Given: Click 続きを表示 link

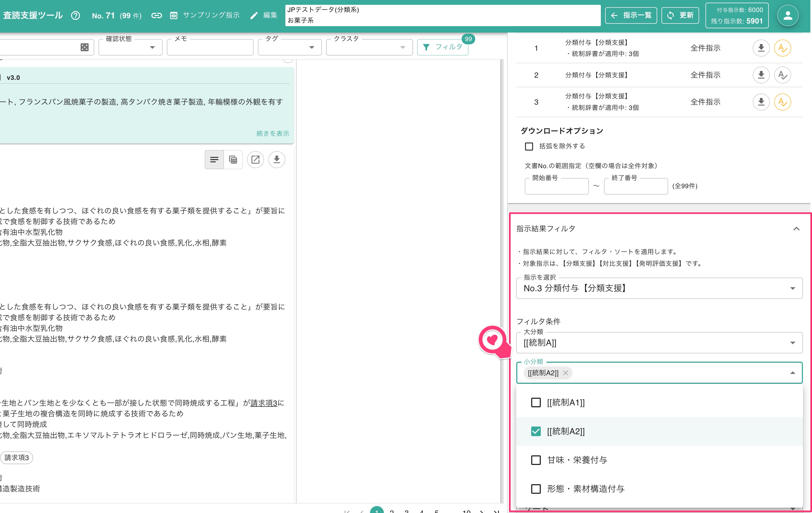Looking at the screenshot, I should (273, 133).
